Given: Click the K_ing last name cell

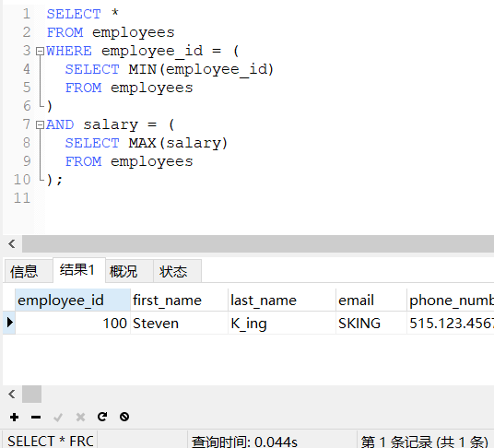Looking at the screenshot, I should (x=282, y=323).
